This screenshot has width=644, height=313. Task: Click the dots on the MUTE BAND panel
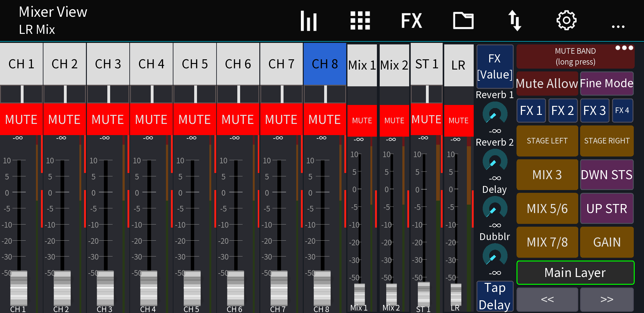(624, 48)
